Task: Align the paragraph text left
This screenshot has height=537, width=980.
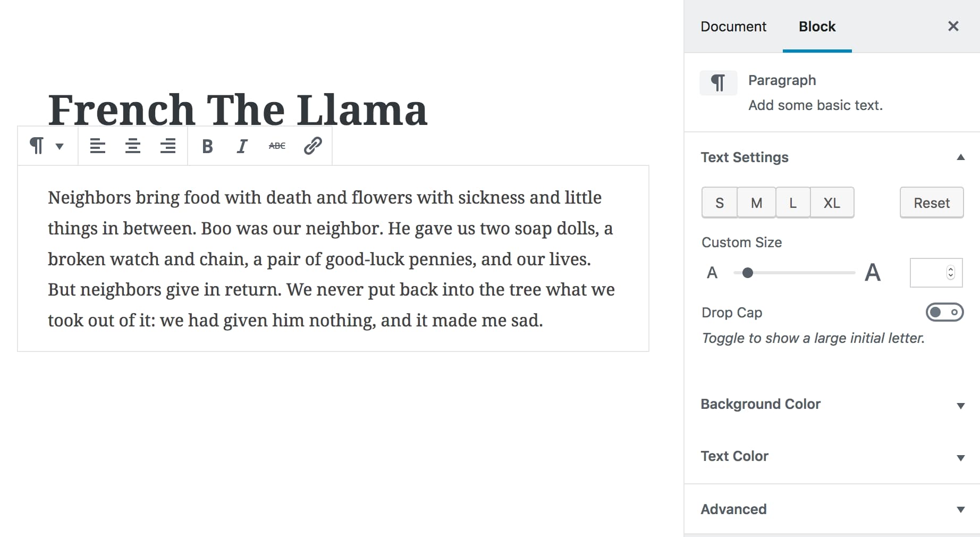Action: point(98,146)
